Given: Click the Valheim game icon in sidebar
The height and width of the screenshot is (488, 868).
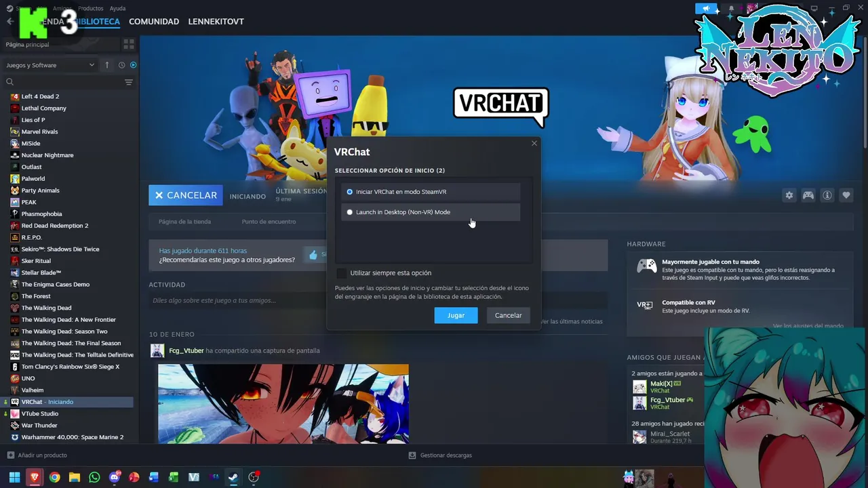Looking at the screenshot, I should [x=15, y=390].
